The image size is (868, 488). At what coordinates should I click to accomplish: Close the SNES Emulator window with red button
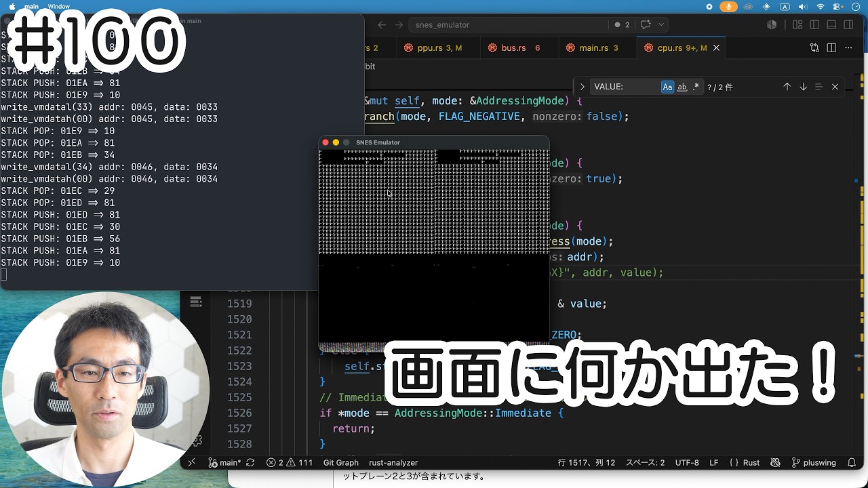tap(325, 142)
